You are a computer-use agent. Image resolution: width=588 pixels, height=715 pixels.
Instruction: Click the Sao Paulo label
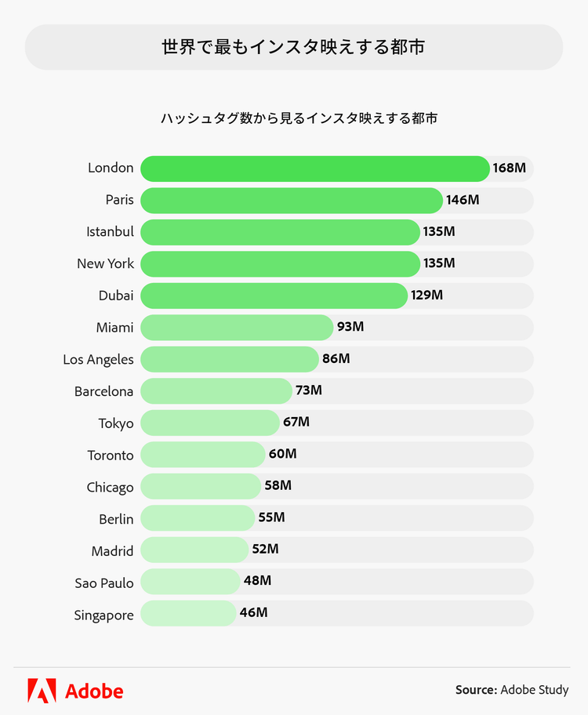pyautogui.click(x=104, y=583)
